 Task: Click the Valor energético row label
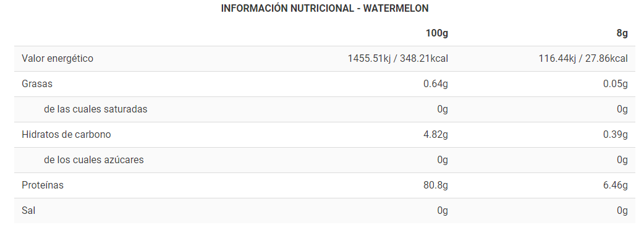(57, 59)
